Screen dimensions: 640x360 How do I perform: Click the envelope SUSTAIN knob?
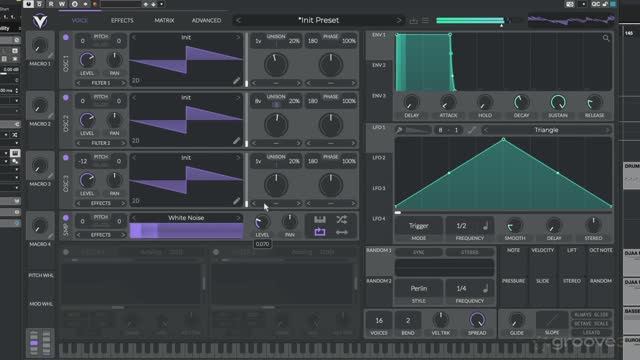tap(558, 102)
